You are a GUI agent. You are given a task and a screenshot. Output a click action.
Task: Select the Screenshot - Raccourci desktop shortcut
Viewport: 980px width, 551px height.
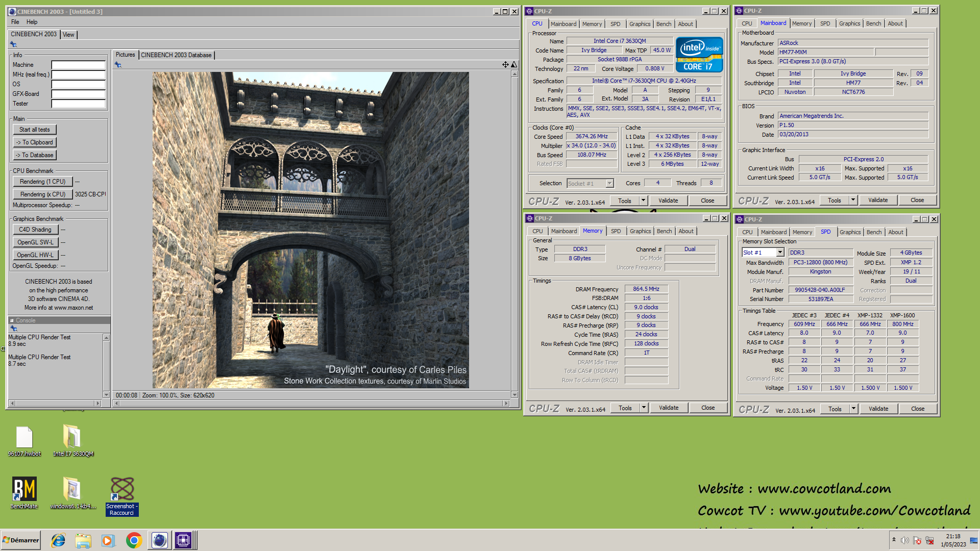[x=122, y=496]
